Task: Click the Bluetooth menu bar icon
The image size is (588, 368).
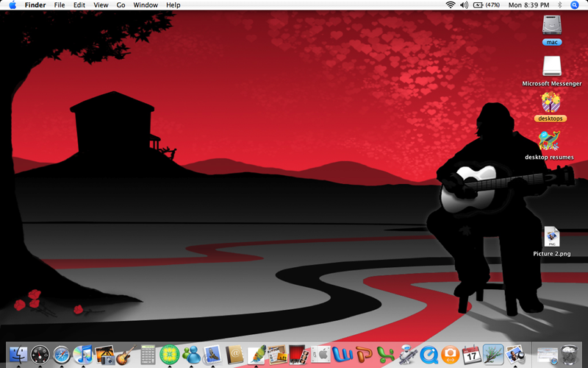Action: pyautogui.click(x=559, y=5)
